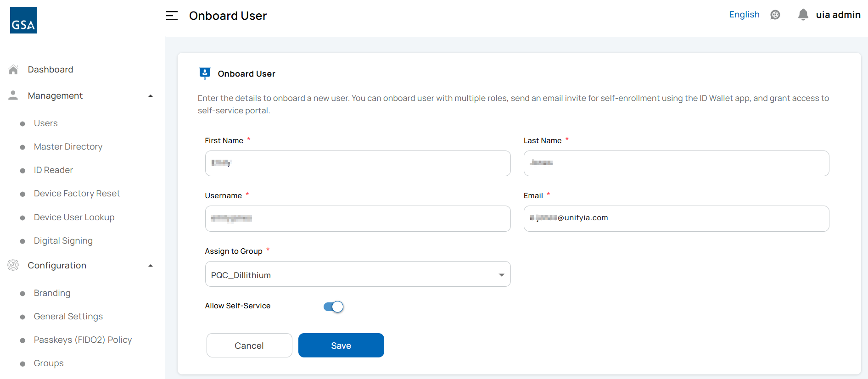Focus the Email input field
The height and width of the screenshot is (379, 868).
(676, 218)
